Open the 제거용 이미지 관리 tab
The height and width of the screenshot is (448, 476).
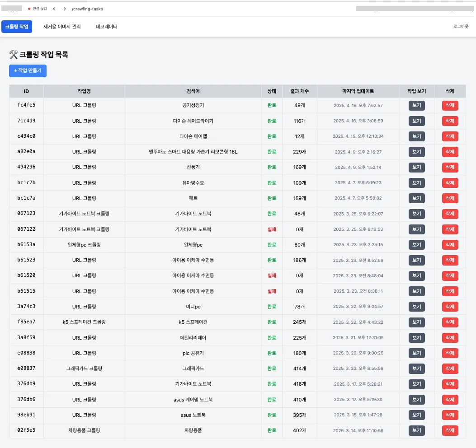pos(62,27)
